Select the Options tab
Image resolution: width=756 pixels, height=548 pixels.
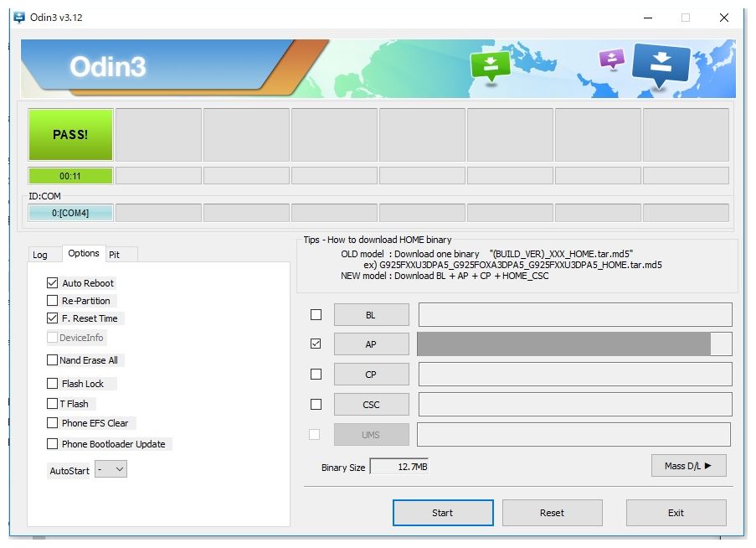point(84,253)
